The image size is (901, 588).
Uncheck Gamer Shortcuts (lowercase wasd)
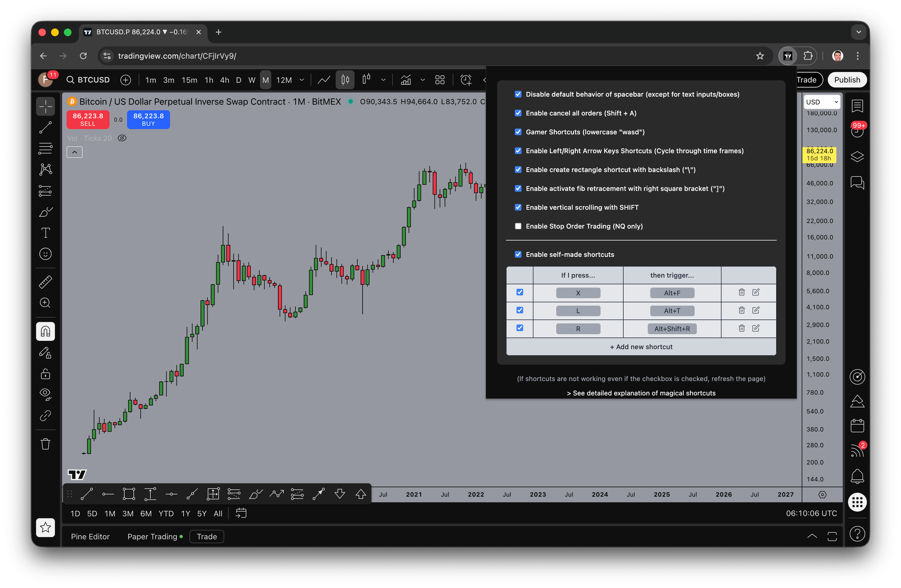coord(518,132)
